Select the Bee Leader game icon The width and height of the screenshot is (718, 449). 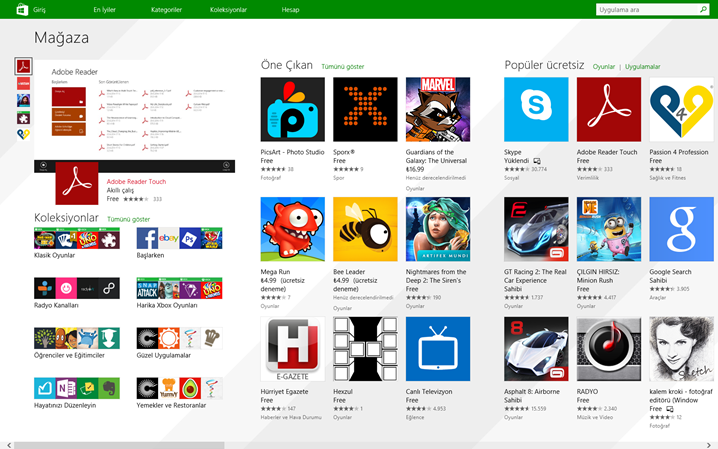(365, 229)
